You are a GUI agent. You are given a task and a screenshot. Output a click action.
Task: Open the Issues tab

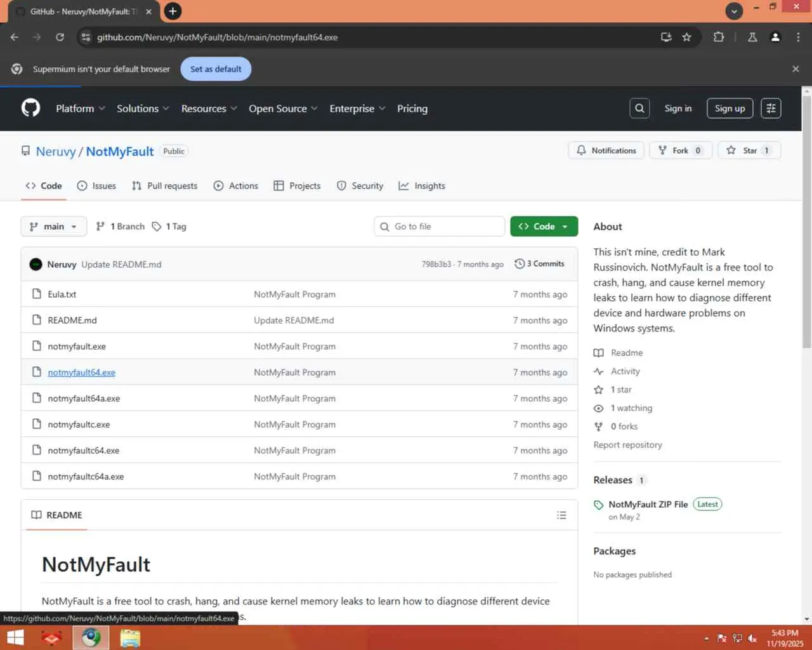(x=96, y=186)
